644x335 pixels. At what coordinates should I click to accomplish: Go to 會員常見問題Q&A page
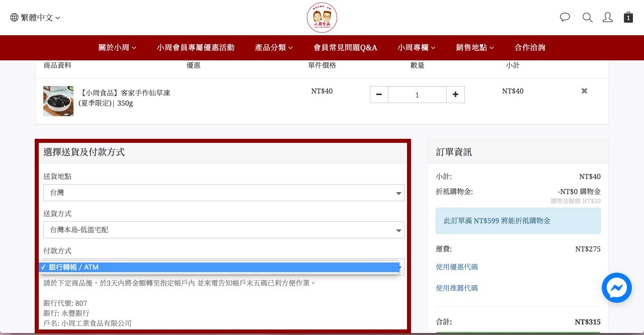click(x=345, y=48)
